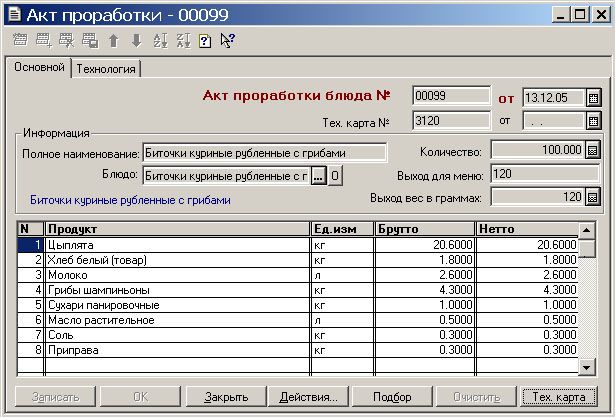This screenshot has height=420, width=615.
Task: Move row up with arrow icon
Action: [114, 40]
